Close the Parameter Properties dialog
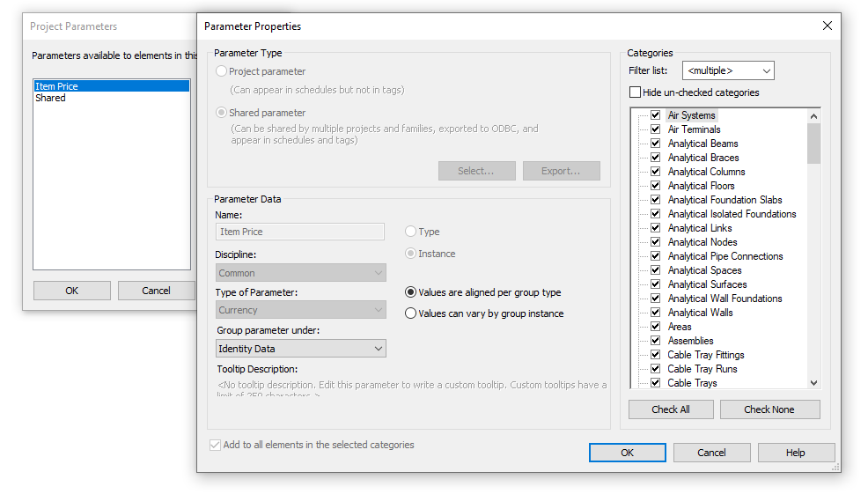Screen dimensions: 868x494 827,26
